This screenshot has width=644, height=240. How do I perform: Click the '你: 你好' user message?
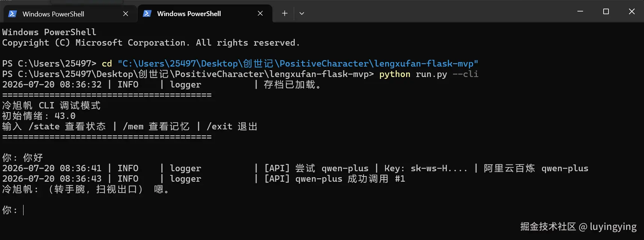coord(22,158)
